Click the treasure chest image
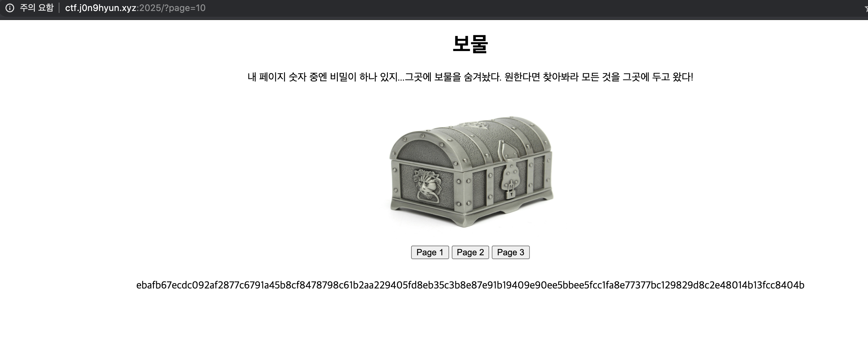The image size is (868, 338). [x=471, y=171]
